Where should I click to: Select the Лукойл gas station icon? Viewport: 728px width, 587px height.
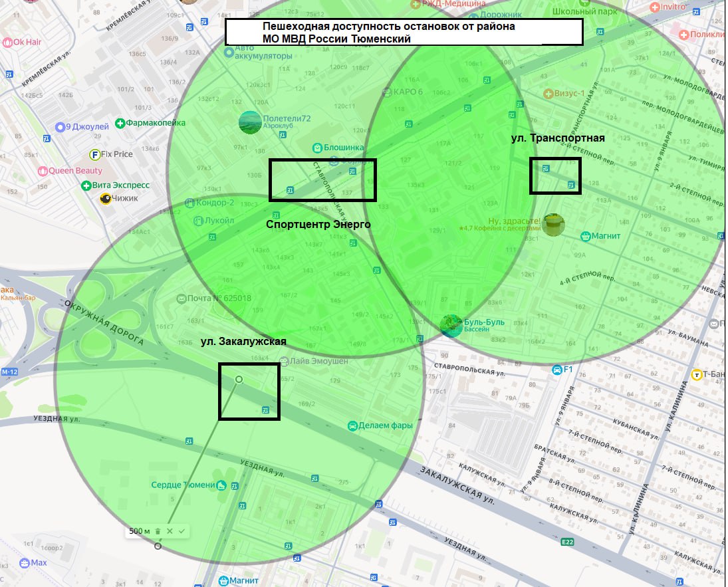197,221
